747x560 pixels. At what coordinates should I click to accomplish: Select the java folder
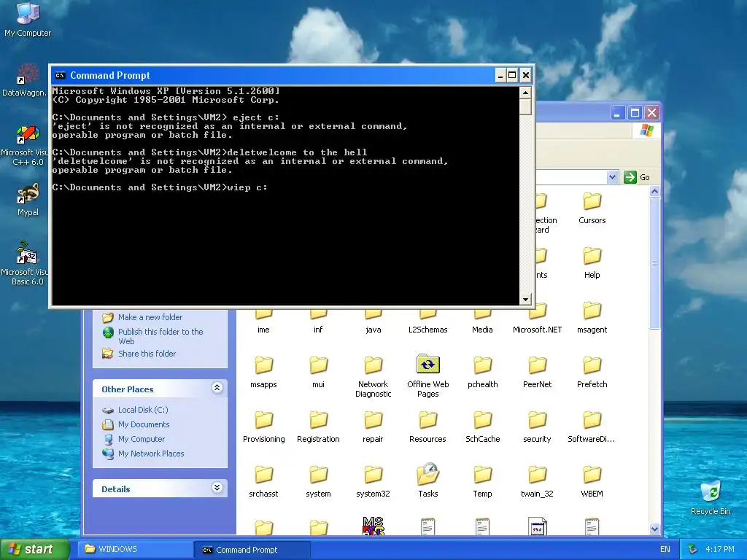373,323
